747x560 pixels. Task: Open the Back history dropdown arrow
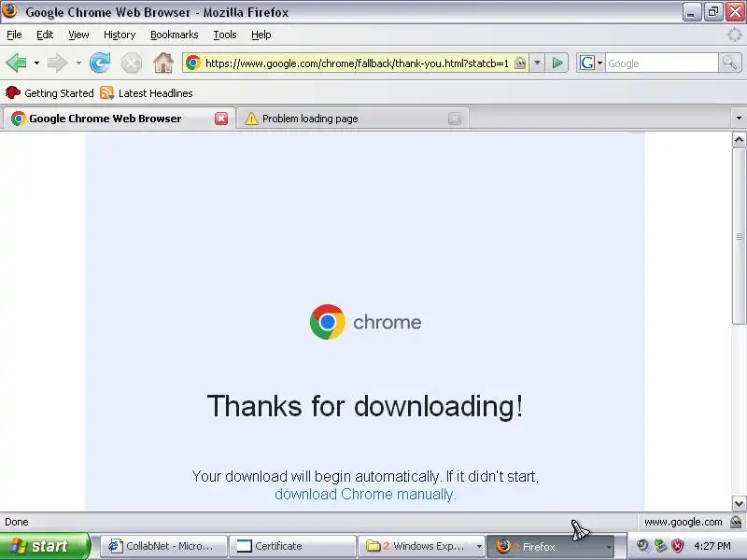(36, 63)
